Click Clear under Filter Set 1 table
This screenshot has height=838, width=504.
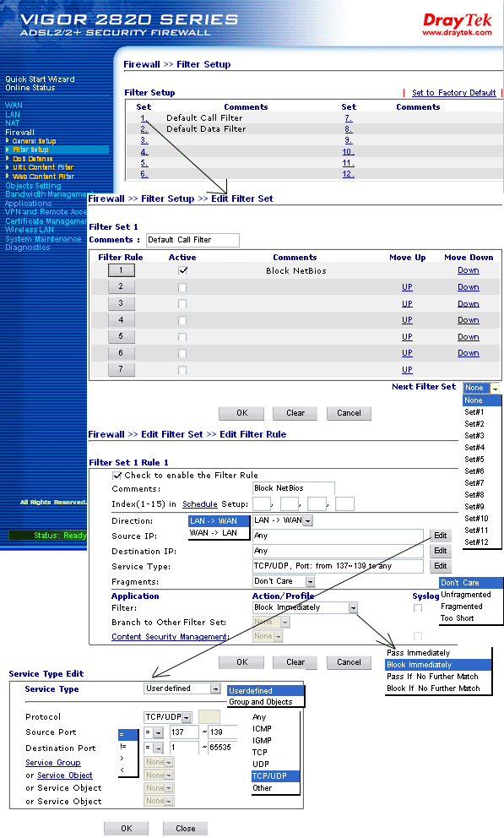click(295, 412)
